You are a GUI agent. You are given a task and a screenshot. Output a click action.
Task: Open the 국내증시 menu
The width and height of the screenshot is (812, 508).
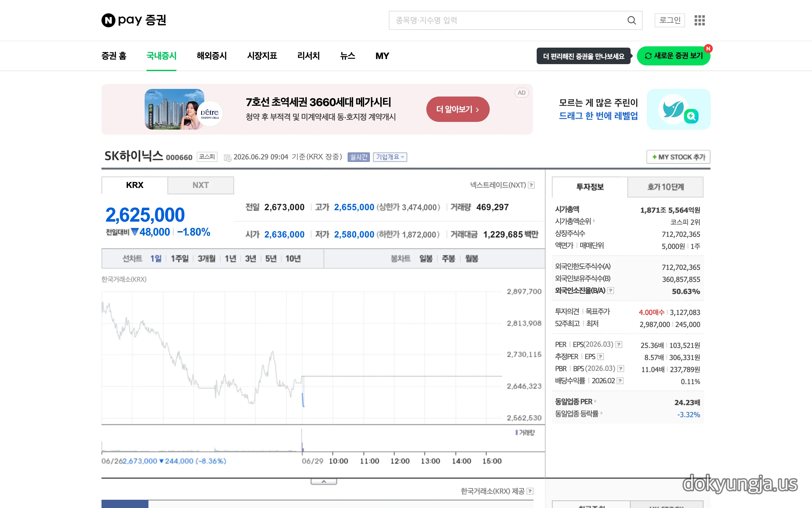pyautogui.click(x=161, y=56)
